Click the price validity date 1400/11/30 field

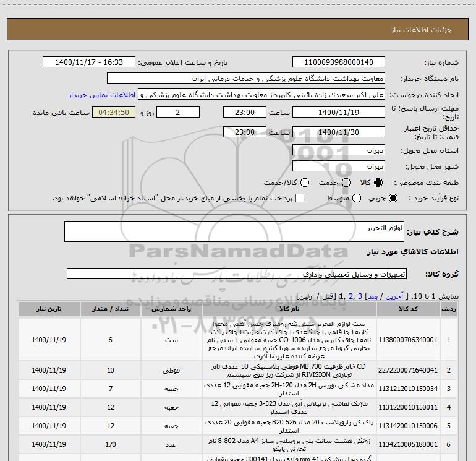tap(339, 132)
